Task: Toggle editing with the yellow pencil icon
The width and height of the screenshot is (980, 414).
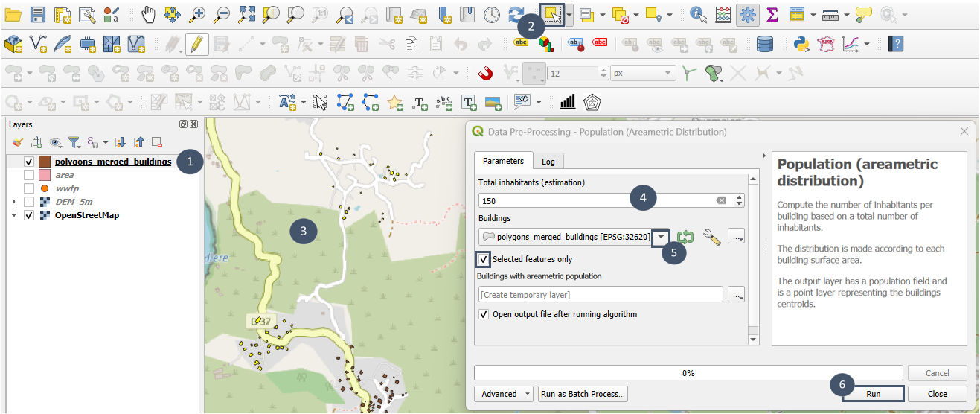Action: pyautogui.click(x=196, y=45)
